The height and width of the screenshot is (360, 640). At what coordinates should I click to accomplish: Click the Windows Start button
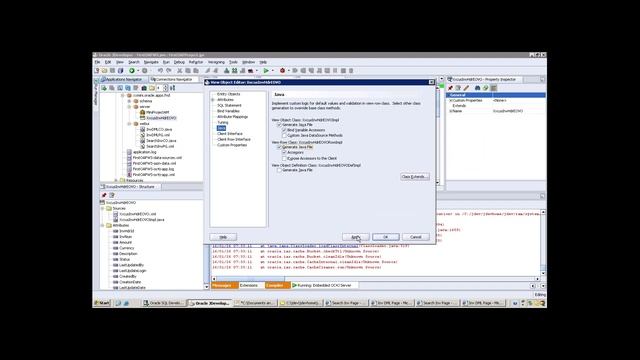pos(102,303)
